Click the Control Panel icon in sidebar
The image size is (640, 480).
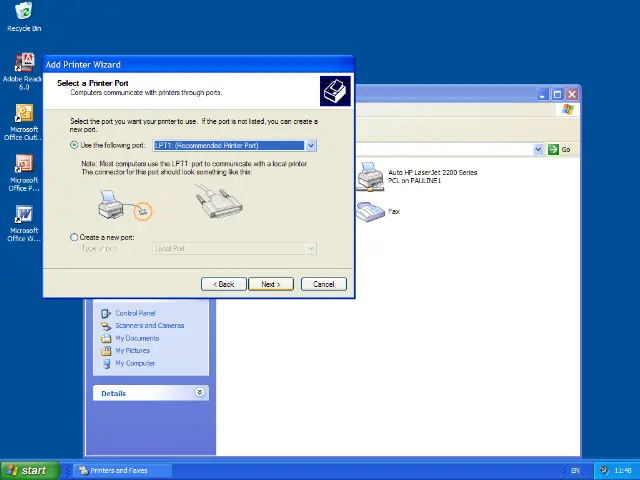click(106, 313)
